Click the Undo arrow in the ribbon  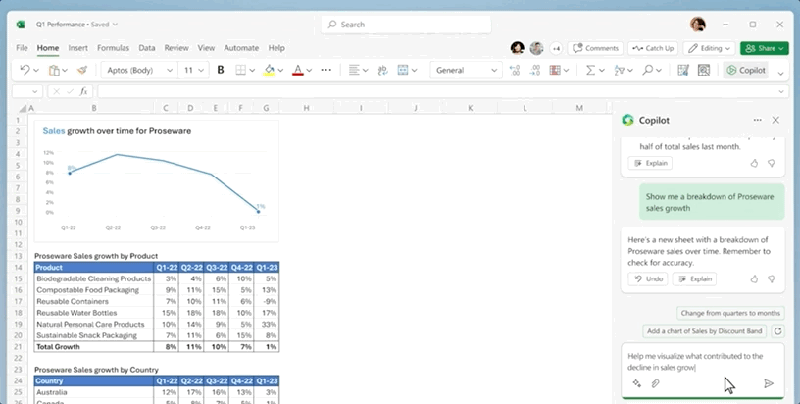tap(25, 70)
